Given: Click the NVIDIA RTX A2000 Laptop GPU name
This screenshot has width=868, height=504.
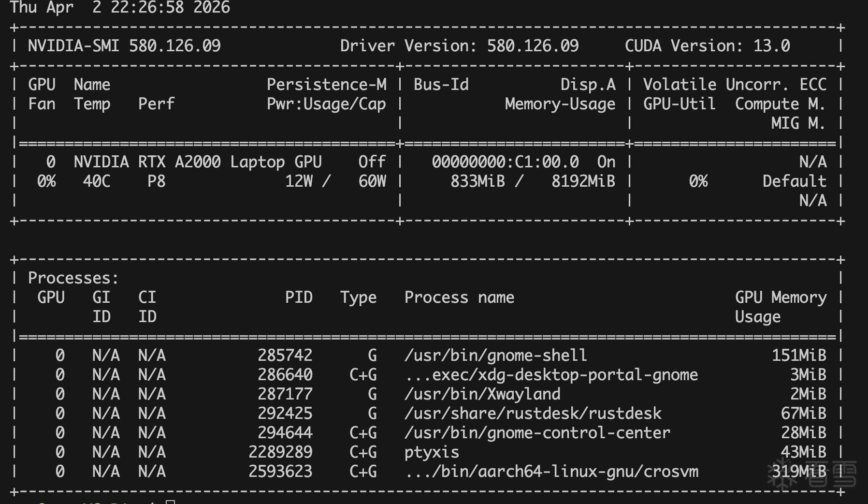Looking at the screenshot, I should coord(197,162).
